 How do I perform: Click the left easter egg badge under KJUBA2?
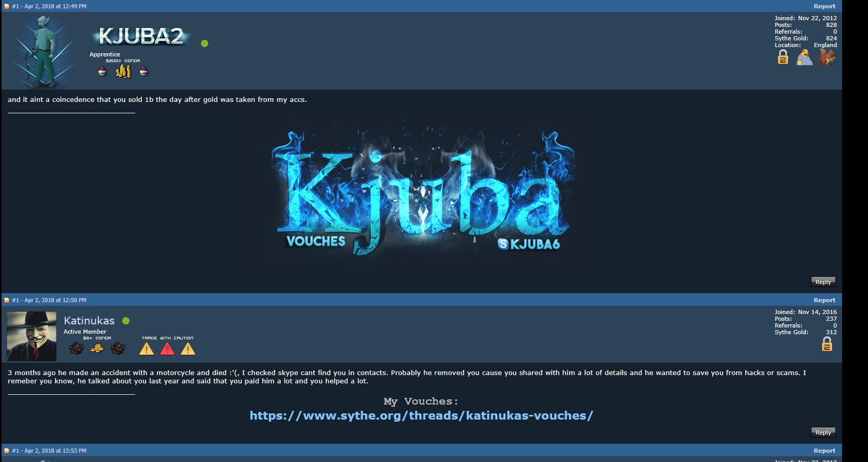click(x=103, y=71)
